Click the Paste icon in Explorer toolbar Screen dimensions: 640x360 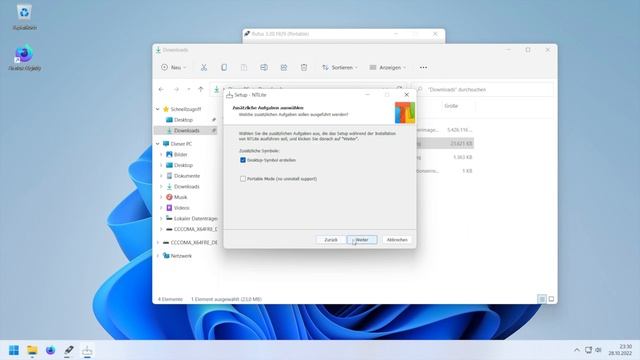[x=244, y=67]
